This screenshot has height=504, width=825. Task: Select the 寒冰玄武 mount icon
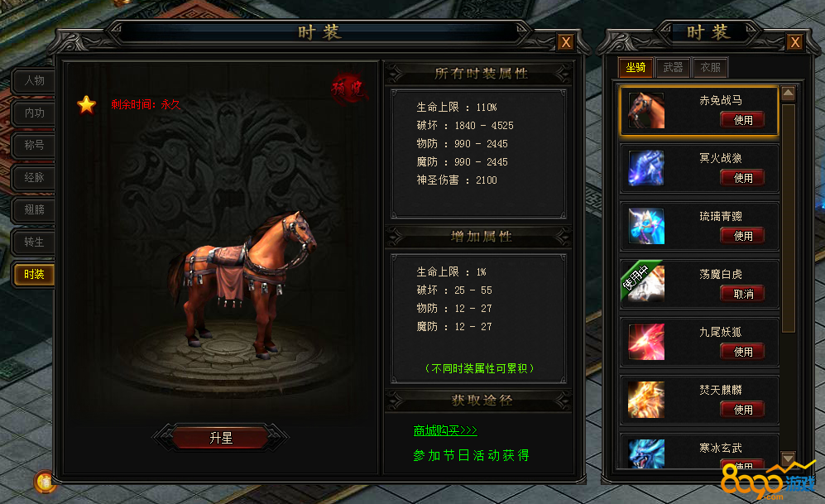(646, 454)
